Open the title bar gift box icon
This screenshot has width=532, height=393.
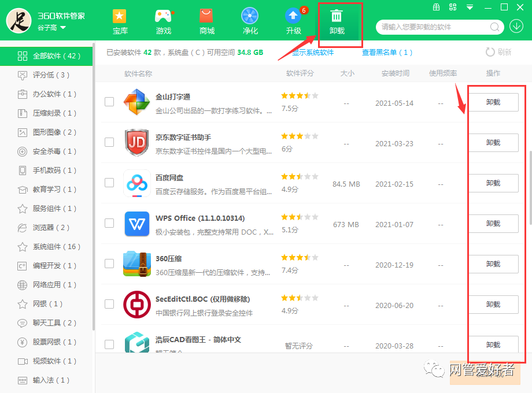point(437,7)
